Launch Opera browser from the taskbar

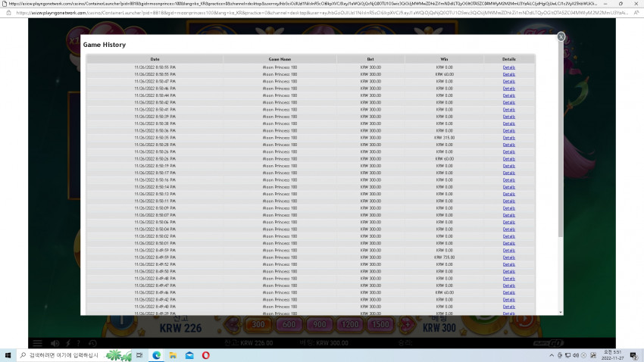(x=206, y=355)
